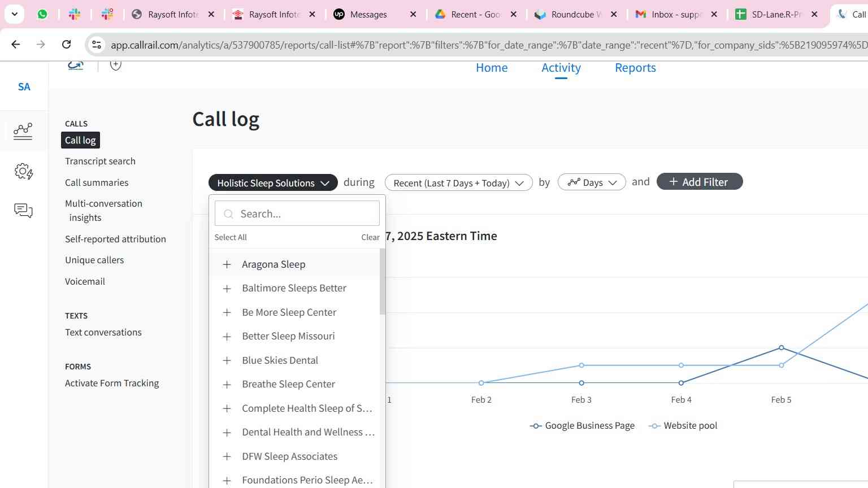Image resolution: width=868 pixels, height=488 pixels.
Task: Click the plus icon beside Dental Health and Wellness
Action: coord(227,433)
